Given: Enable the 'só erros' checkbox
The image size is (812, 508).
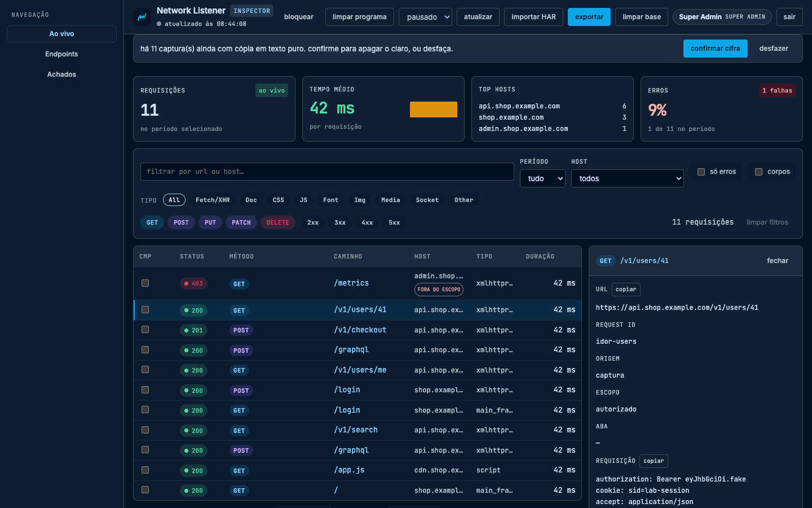Looking at the screenshot, I should [x=701, y=172].
